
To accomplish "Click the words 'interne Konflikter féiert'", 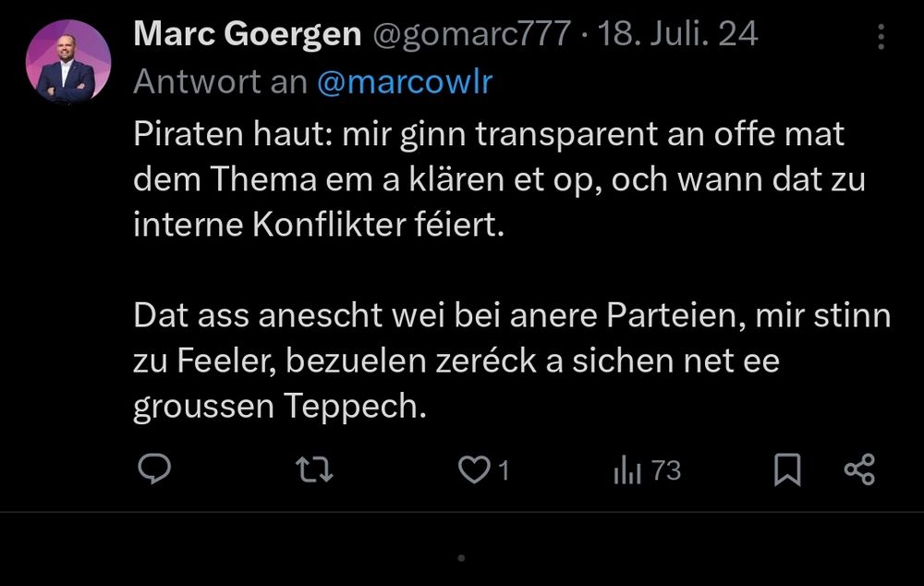I will tap(320, 225).
